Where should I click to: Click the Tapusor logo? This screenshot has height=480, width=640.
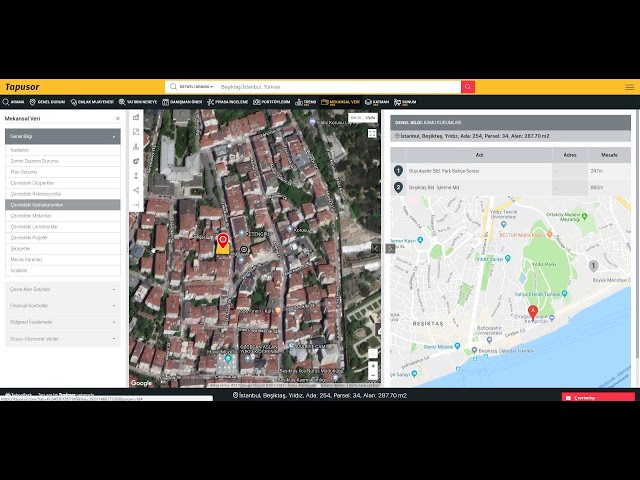point(22,87)
